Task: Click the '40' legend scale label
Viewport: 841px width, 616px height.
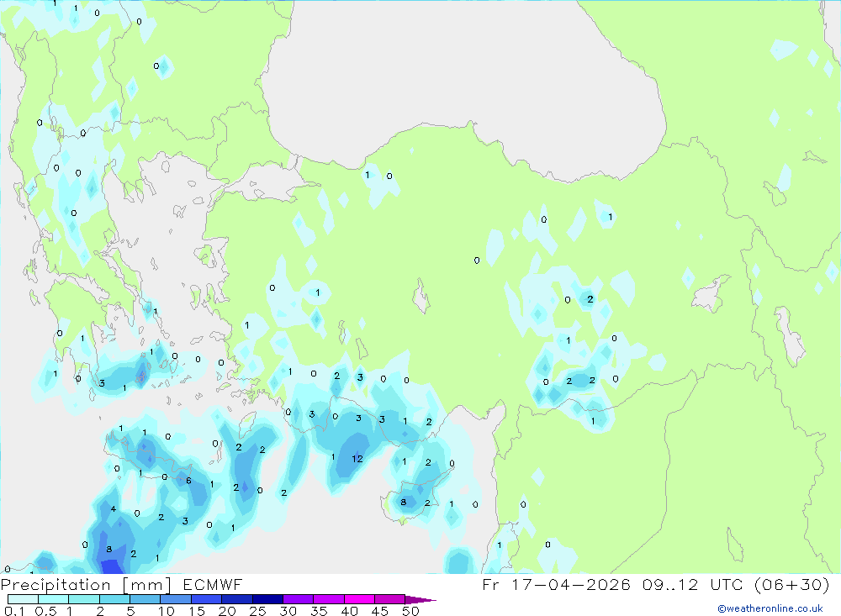Action: tap(350, 611)
